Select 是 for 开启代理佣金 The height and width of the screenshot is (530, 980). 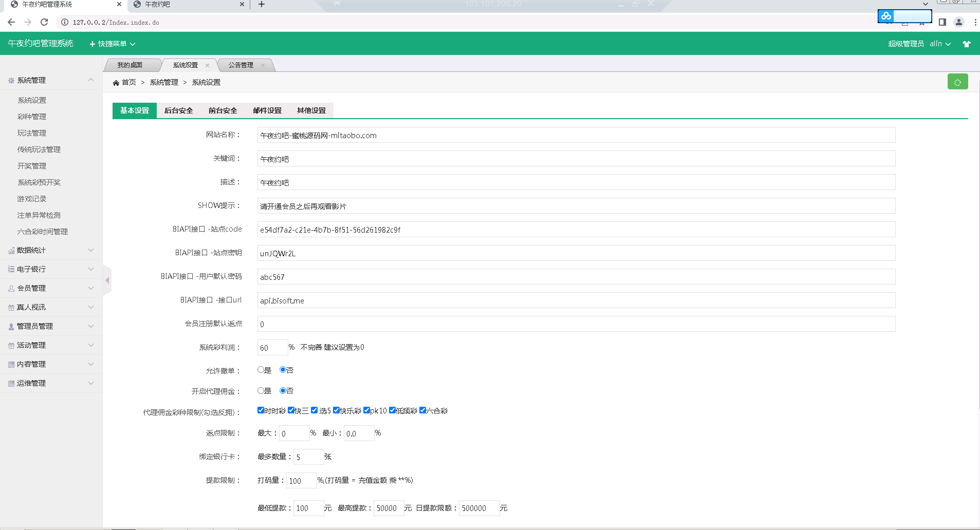click(261, 391)
